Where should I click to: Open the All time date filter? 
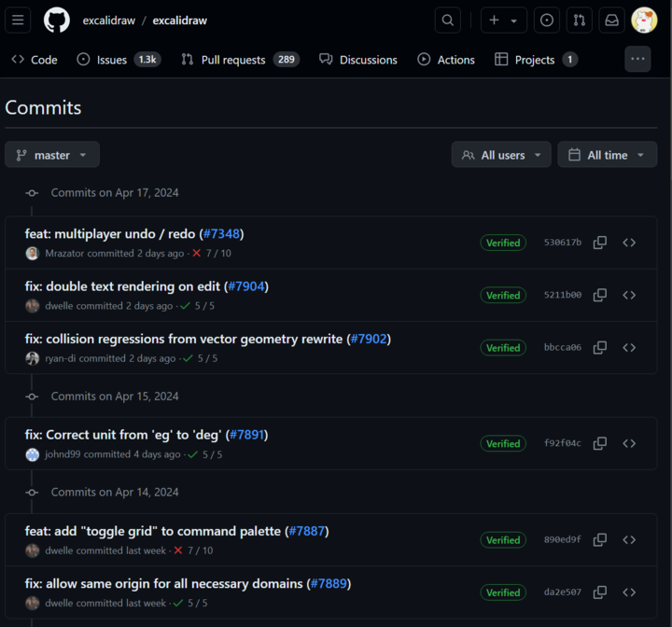[607, 155]
